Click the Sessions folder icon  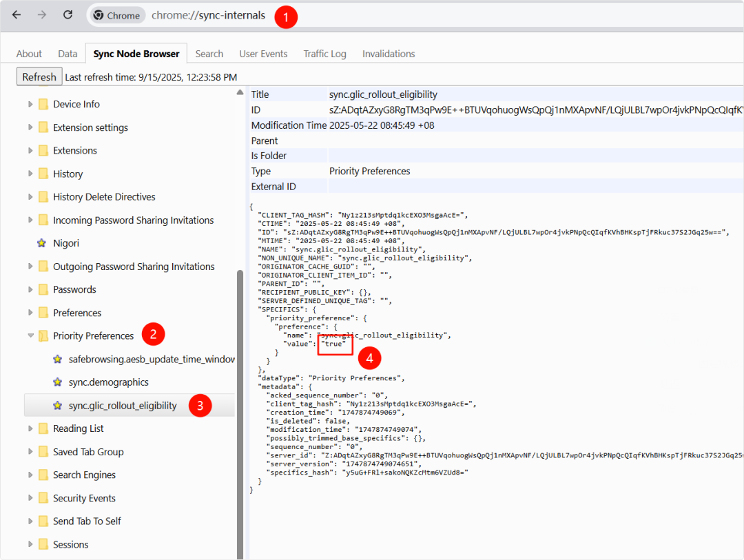43,544
